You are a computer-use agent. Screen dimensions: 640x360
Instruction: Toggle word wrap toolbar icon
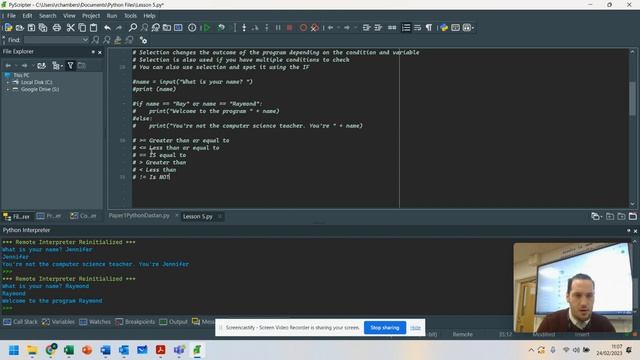[x=417, y=28]
